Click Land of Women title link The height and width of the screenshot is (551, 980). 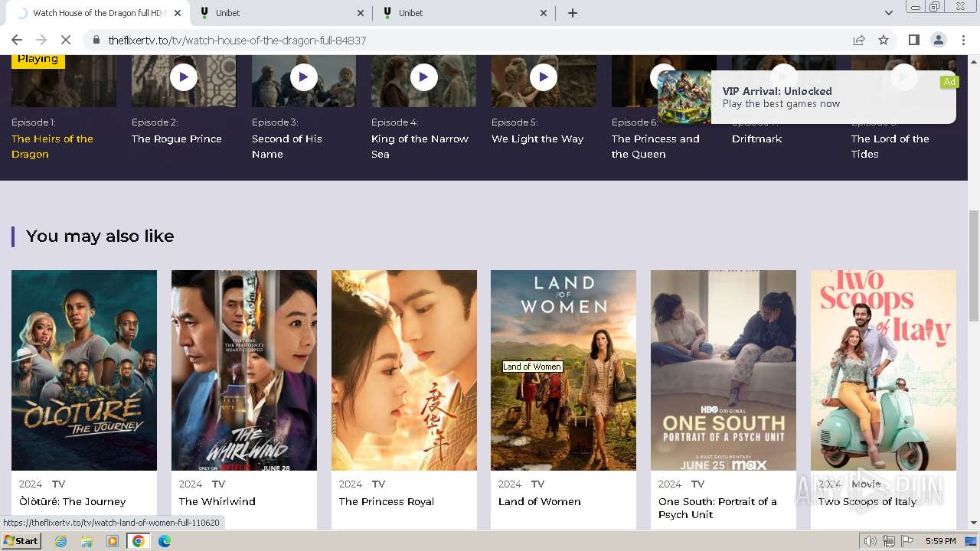coord(540,501)
